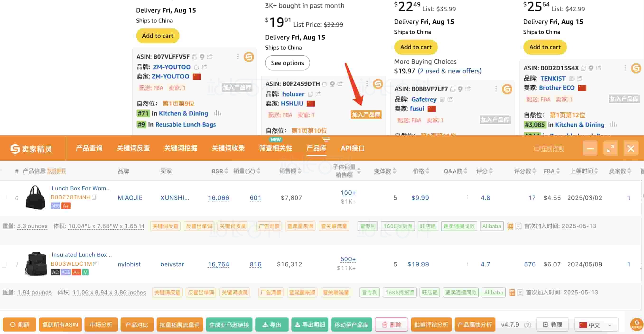Open the three-dot menu on the Gafetrey ASIN card
The width and height of the screenshot is (644, 334).
tap(496, 89)
